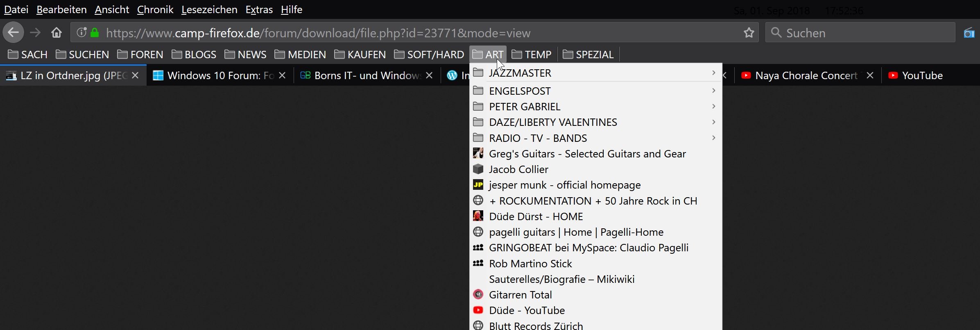Go back with the back arrow button
Viewport: 980px width, 330px height.
pos(13,32)
